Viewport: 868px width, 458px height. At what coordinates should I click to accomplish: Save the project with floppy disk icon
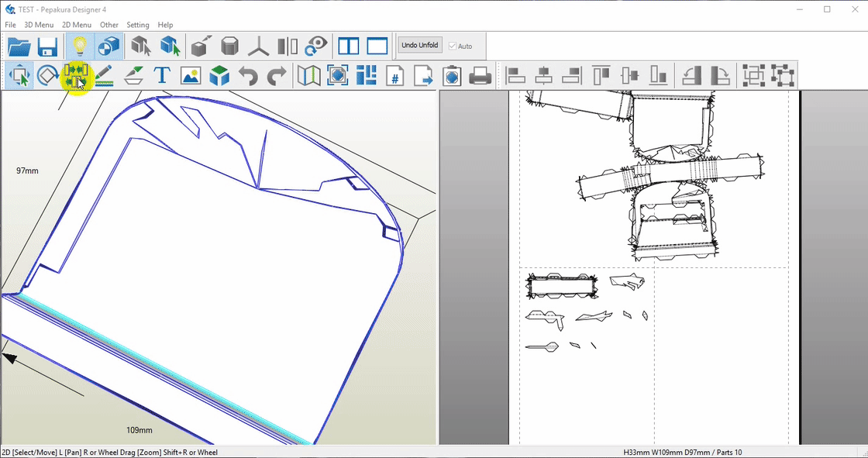click(x=47, y=46)
